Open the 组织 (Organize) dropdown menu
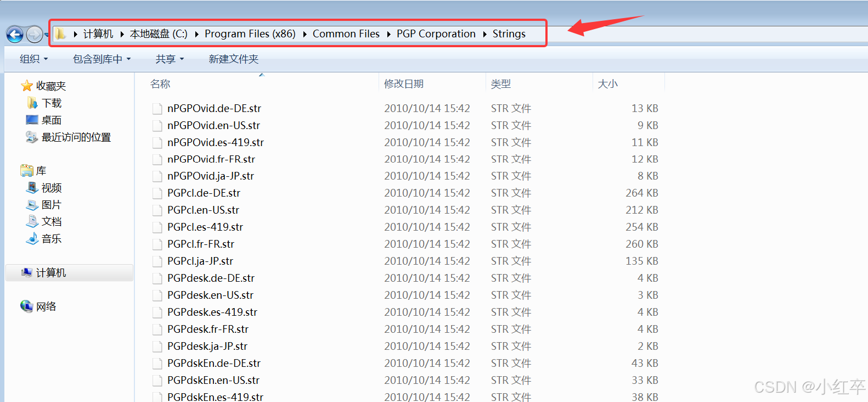The width and height of the screenshot is (868, 402). point(34,59)
